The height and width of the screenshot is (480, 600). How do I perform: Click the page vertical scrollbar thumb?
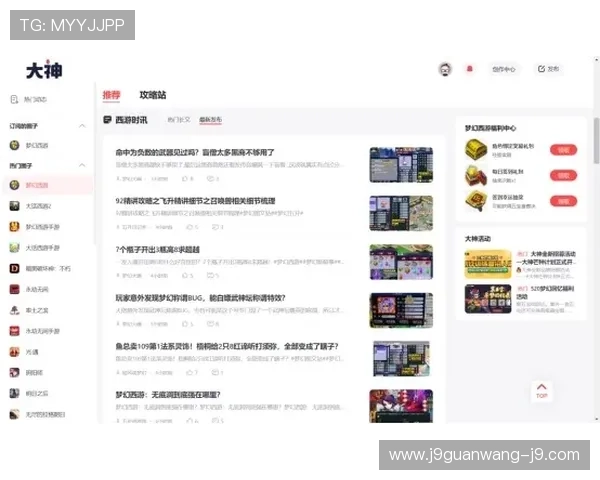pyautogui.click(x=596, y=140)
